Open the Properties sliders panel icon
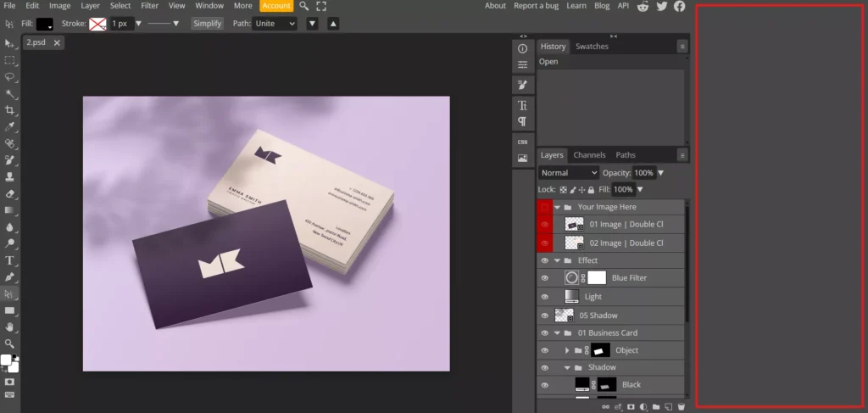Image resolution: width=868 pixels, height=413 pixels. pyautogui.click(x=522, y=65)
